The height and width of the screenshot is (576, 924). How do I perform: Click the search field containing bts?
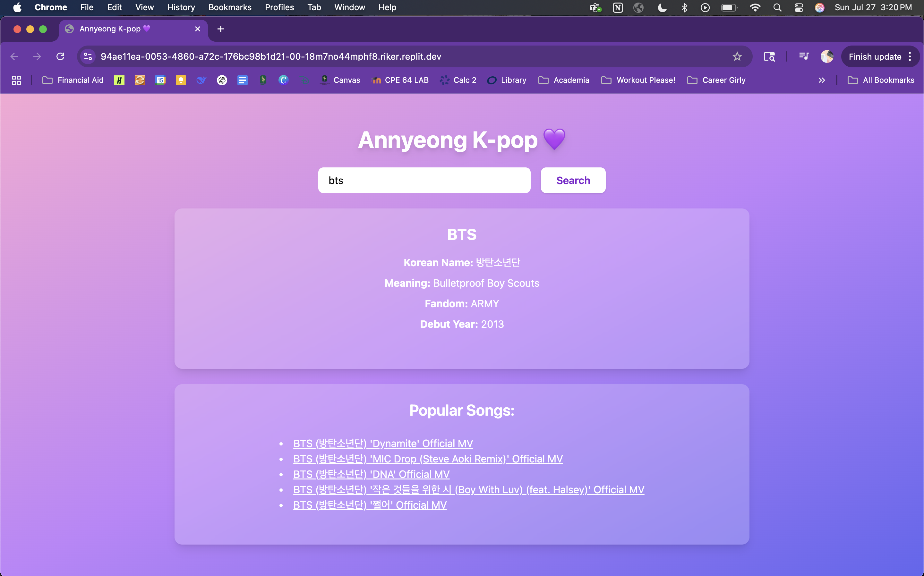[424, 180]
